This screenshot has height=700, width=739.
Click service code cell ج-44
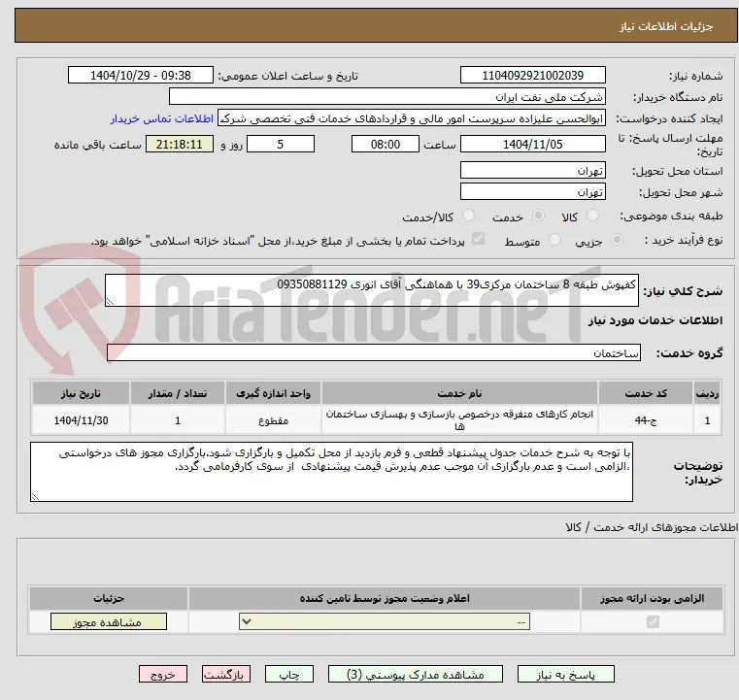(645, 420)
